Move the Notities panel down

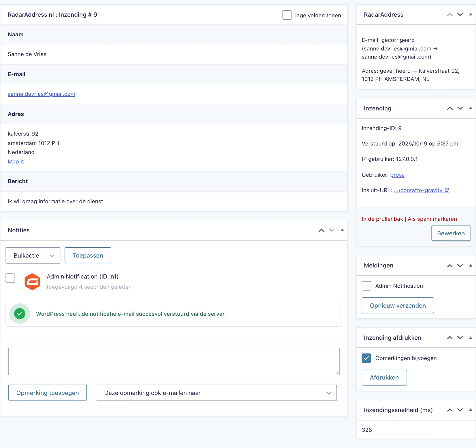pyautogui.click(x=332, y=230)
